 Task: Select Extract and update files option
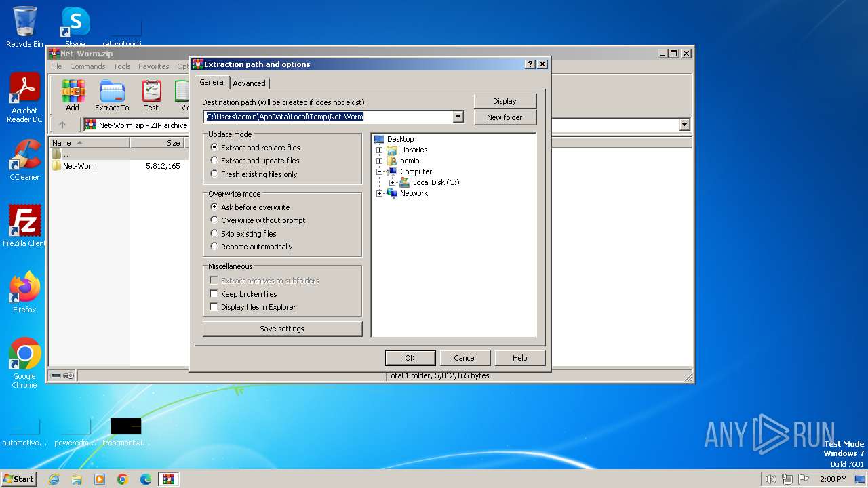[254, 161]
